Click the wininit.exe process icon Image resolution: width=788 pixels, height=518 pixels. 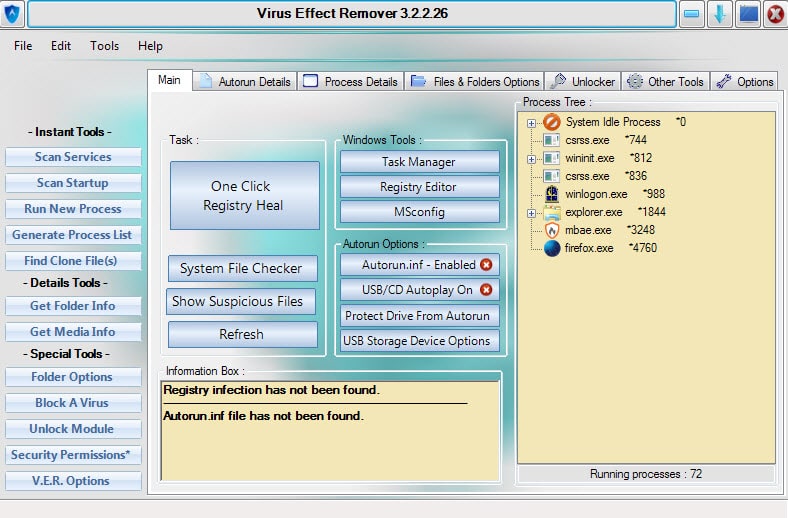(x=552, y=158)
